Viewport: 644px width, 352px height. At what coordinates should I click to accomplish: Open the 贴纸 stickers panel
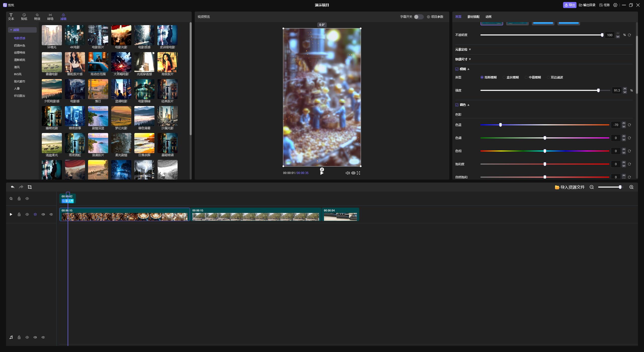point(24,17)
